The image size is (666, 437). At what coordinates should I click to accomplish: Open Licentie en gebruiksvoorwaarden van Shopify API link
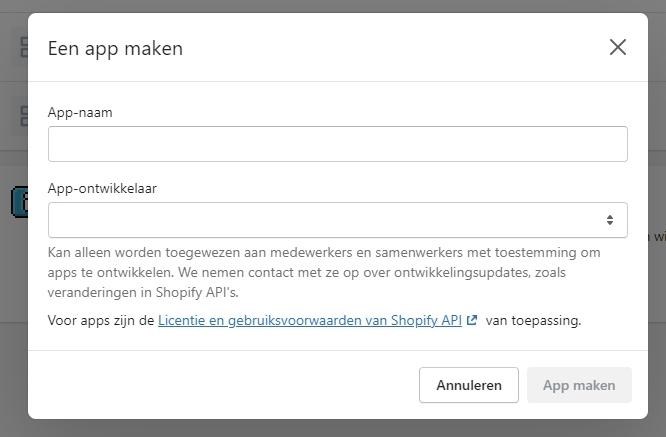click(309, 321)
